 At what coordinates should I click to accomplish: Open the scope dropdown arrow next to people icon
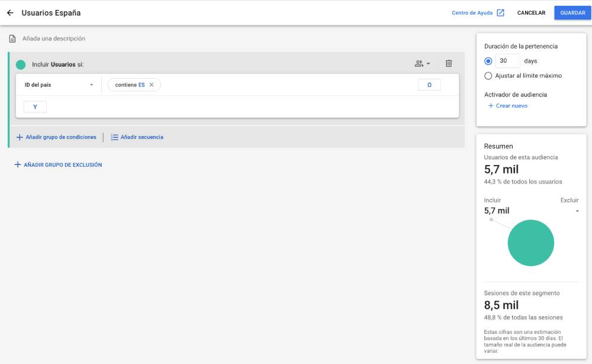point(429,64)
